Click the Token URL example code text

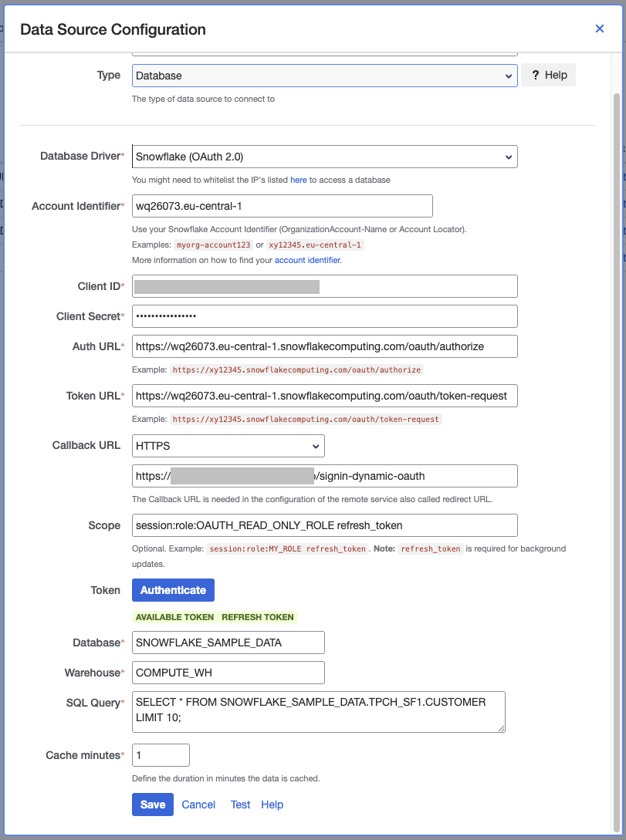coord(306,419)
